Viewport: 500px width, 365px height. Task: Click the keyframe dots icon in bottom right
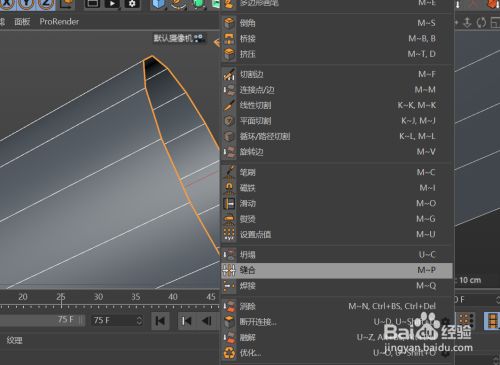[466, 321]
